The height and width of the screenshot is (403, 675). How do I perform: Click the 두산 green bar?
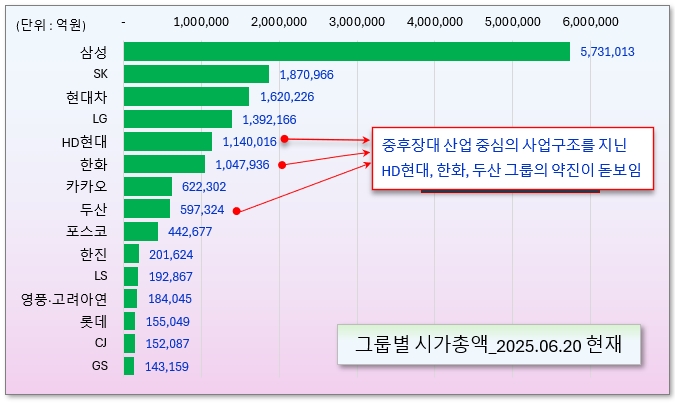pyautogui.click(x=147, y=209)
